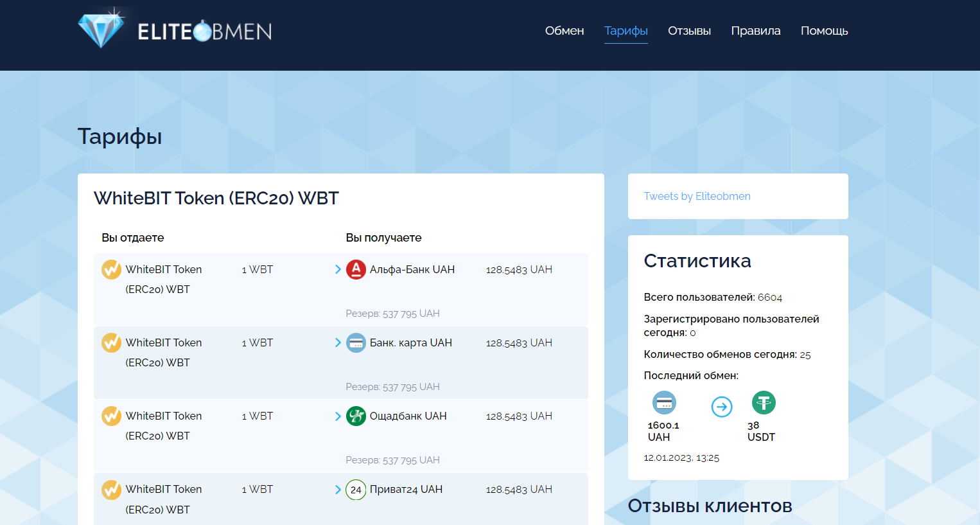This screenshot has height=525, width=980.
Task: Click the card icon above 1600.1 UAH
Action: point(664,403)
